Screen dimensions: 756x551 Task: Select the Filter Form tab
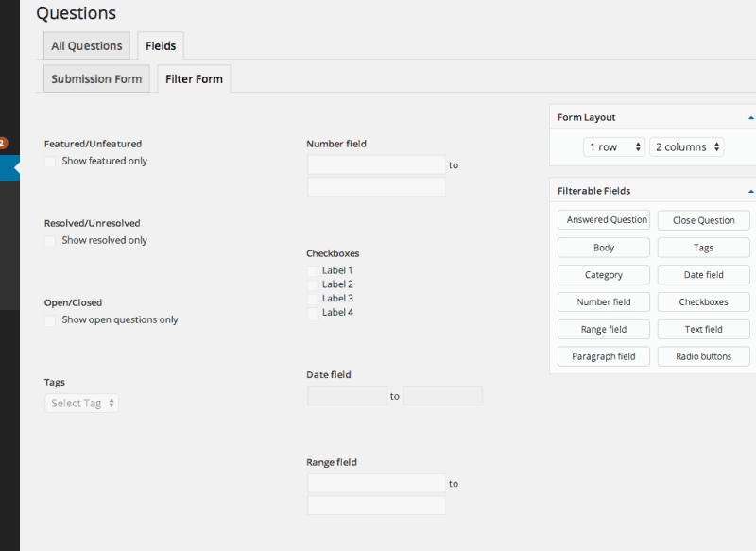point(194,79)
